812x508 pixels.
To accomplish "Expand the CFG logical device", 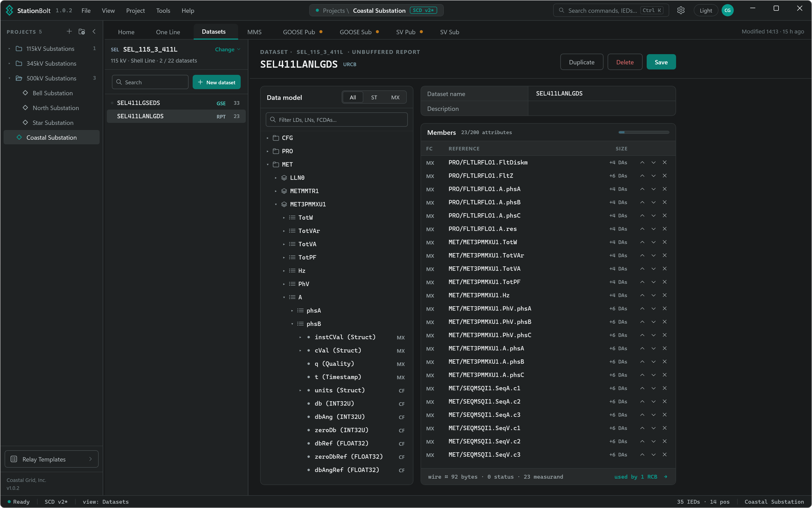I will pos(268,138).
